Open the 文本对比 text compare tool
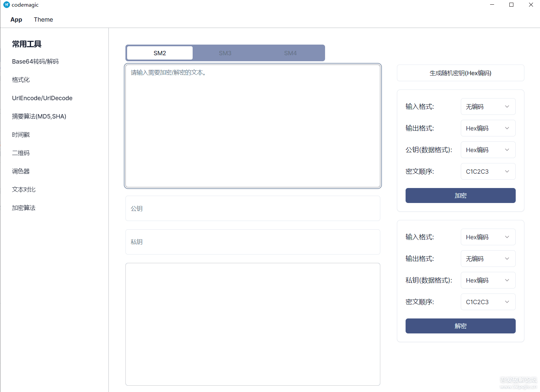 click(x=23, y=189)
